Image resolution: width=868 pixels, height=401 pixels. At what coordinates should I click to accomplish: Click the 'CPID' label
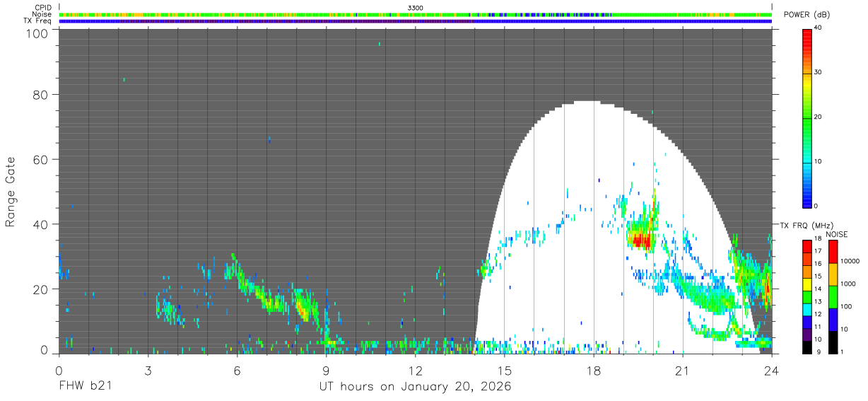pos(42,8)
